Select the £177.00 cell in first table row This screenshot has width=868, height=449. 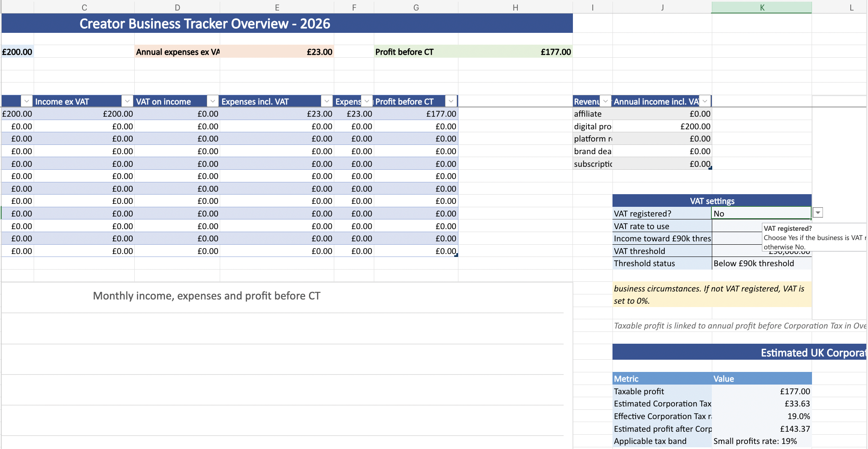pyautogui.click(x=416, y=114)
